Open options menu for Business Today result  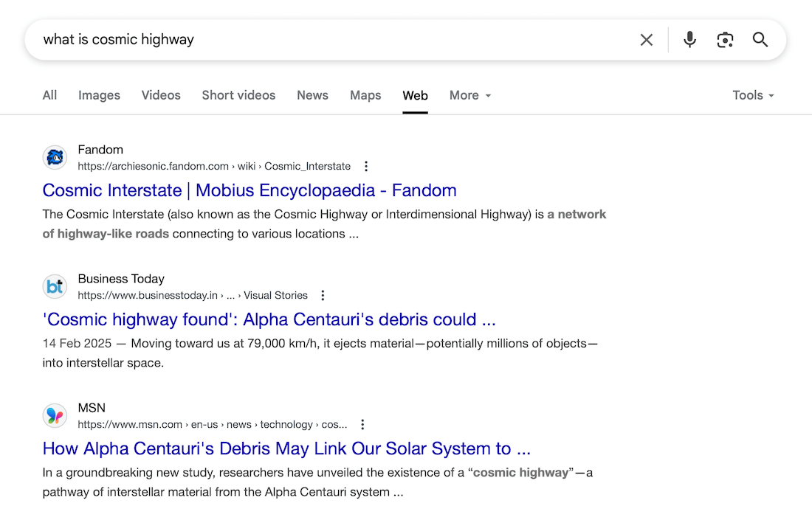coord(323,296)
